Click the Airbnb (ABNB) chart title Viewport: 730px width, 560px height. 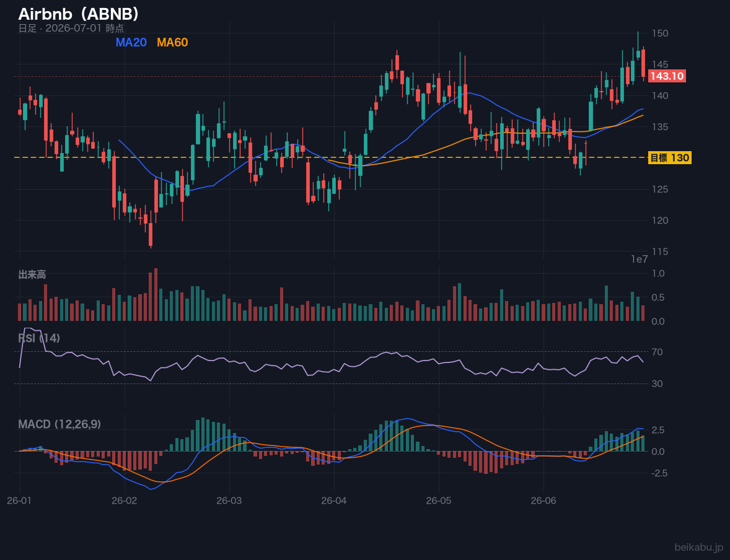[x=78, y=14]
